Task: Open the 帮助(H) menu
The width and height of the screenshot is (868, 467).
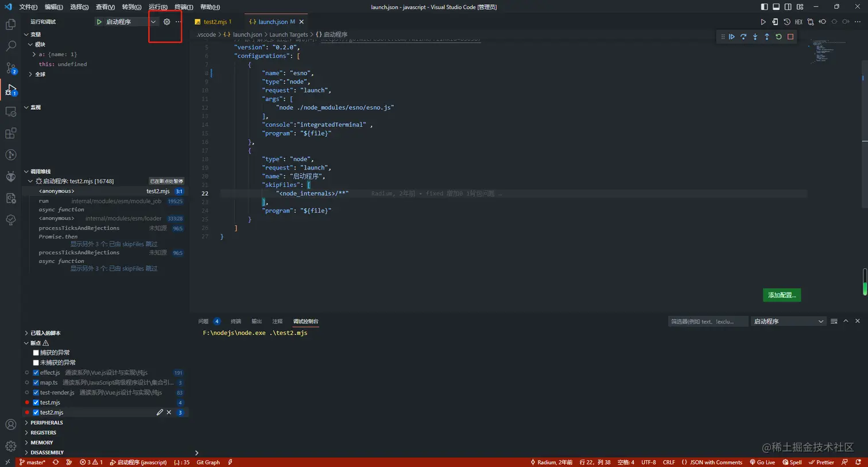Action: click(x=210, y=7)
